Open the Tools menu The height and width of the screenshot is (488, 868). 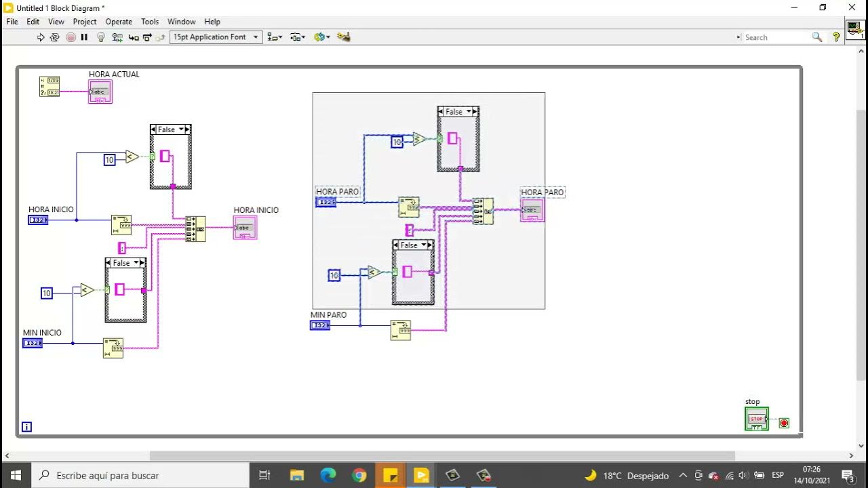tap(150, 22)
